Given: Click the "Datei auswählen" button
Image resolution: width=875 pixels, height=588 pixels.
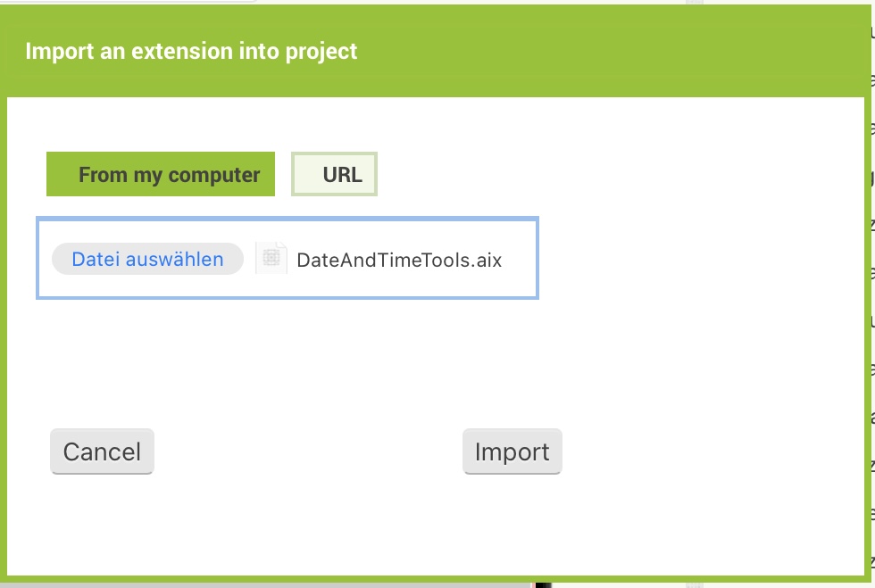Looking at the screenshot, I should (147, 260).
